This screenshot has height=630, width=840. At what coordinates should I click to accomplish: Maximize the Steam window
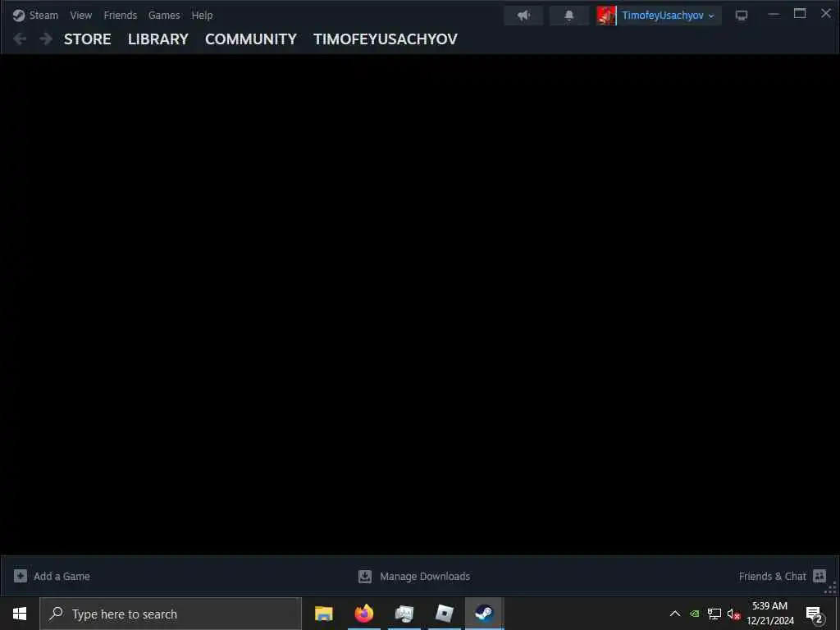pos(800,13)
